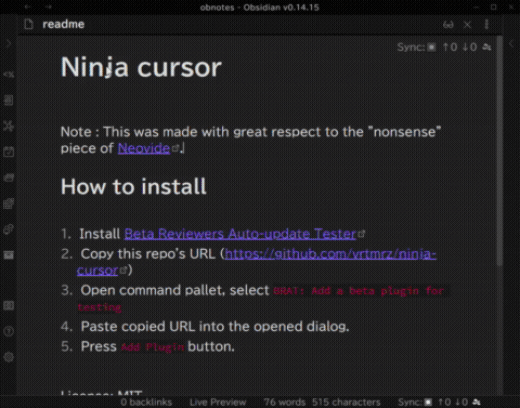
Task: Click the file icon beside readme
Action: pyautogui.click(x=29, y=24)
